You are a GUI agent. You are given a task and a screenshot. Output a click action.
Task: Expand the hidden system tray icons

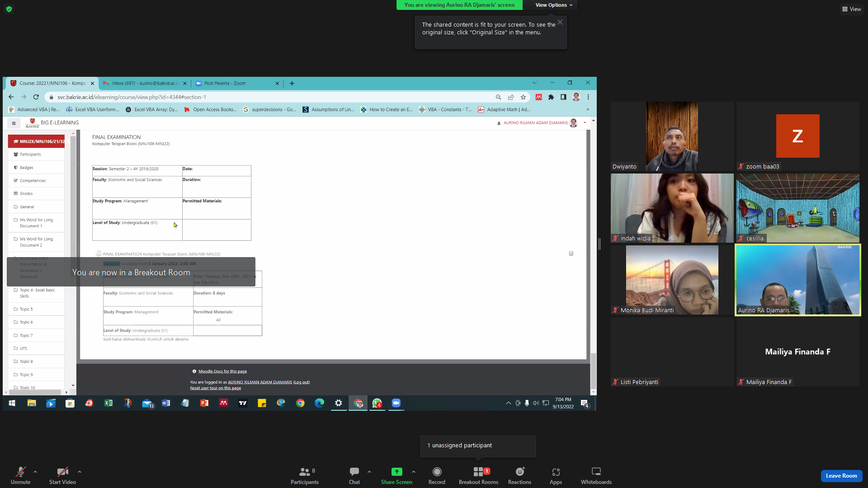[508, 403]
